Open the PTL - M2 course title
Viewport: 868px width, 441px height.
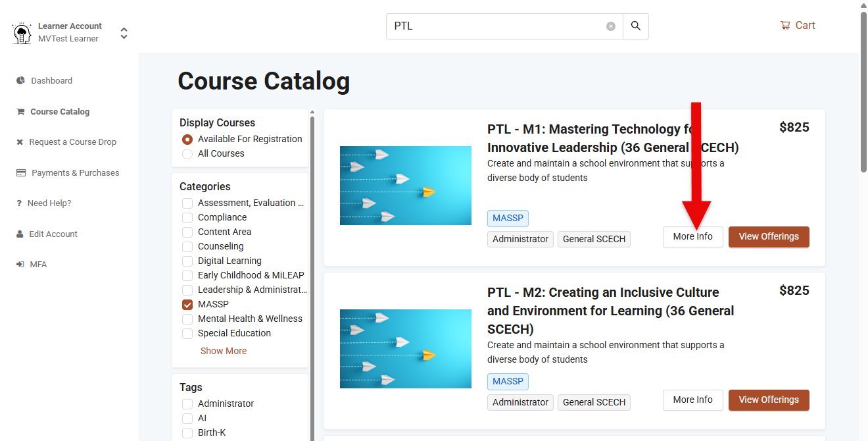point(611,311)
